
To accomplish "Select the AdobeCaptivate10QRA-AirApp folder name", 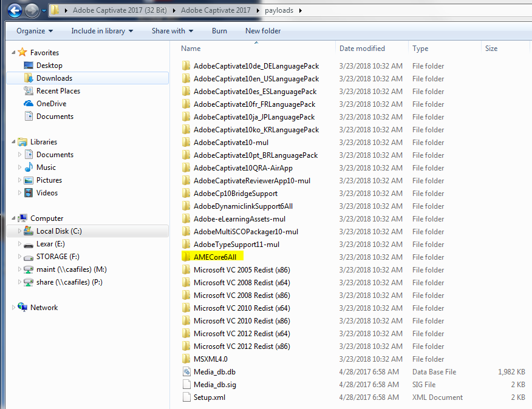I will (x=243, y=168).
